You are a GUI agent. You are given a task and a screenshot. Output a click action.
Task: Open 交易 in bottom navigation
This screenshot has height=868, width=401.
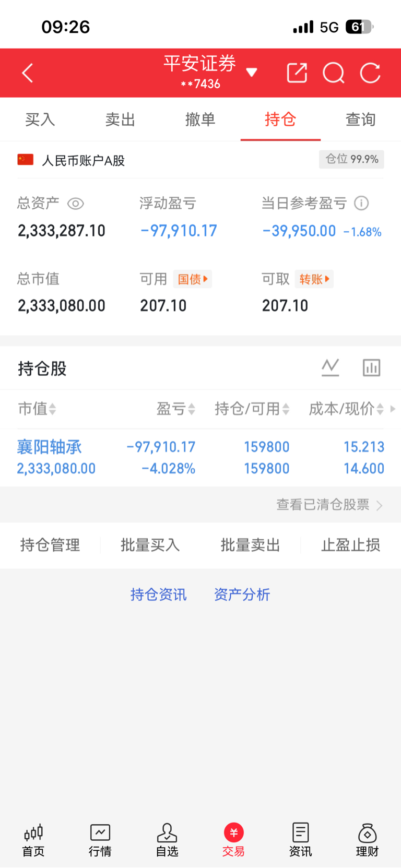coord(233,840)
